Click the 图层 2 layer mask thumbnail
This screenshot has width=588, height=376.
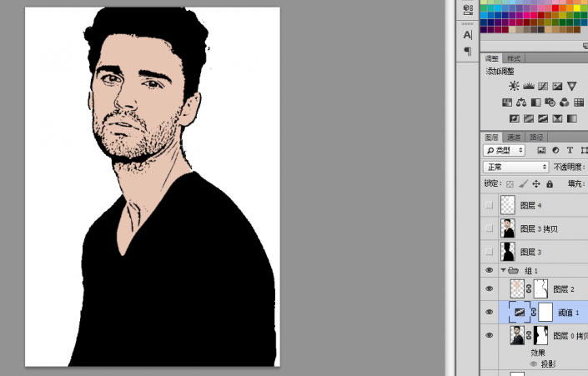pyautogui.click(x=540, y=289)
